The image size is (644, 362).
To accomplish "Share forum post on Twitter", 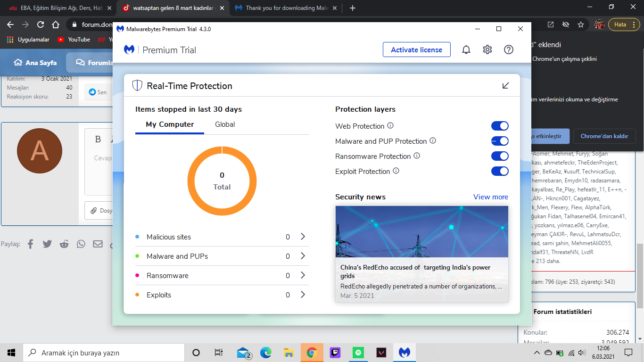I will click(47, 244).
